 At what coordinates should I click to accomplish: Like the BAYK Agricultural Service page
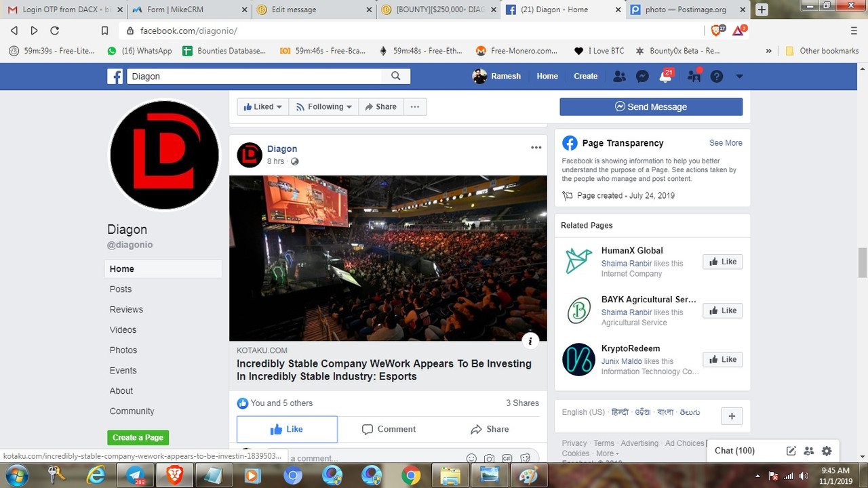click(x=722, y=310)
